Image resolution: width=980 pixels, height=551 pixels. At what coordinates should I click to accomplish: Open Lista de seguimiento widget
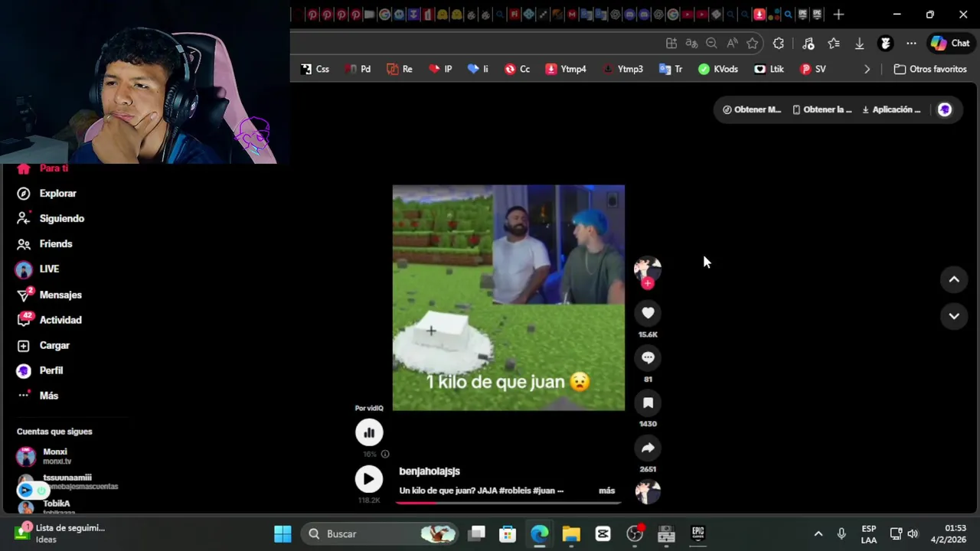(60, 533)
